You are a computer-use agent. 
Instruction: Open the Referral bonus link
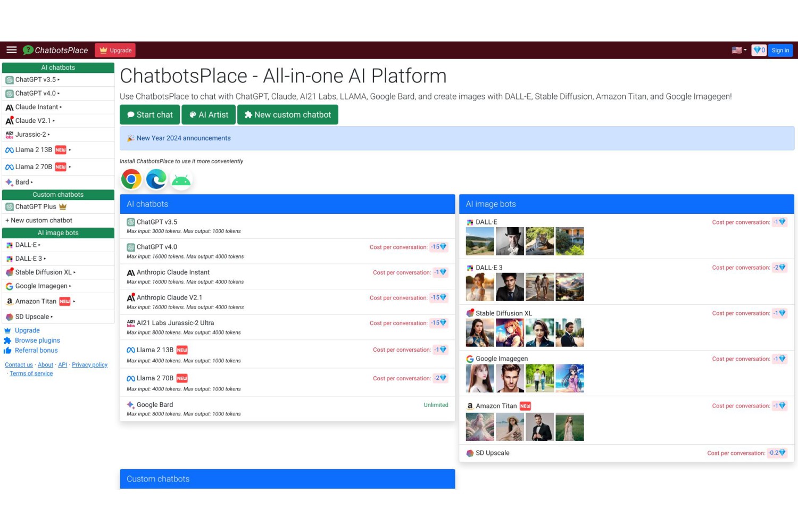(36, 351)
